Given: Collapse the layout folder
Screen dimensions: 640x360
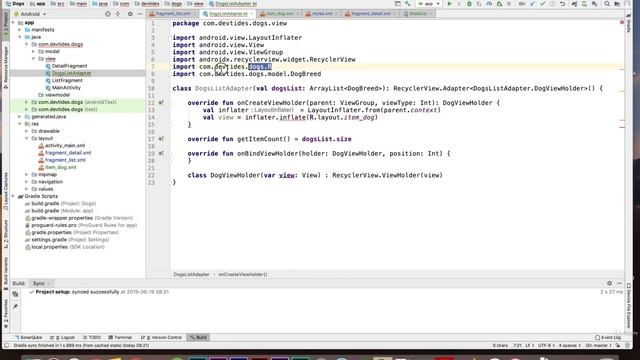Looking at the screenshot, I should coord(27,139).
